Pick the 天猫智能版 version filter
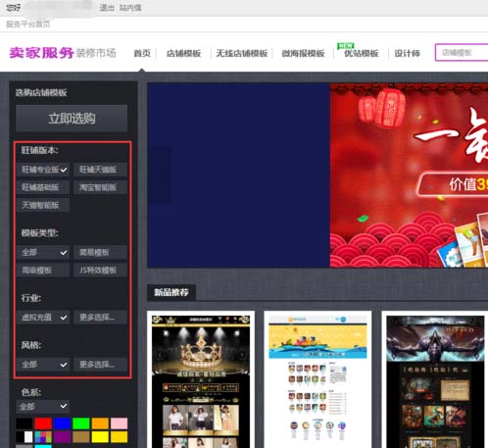The image size is (488, 448). (43, 205)
